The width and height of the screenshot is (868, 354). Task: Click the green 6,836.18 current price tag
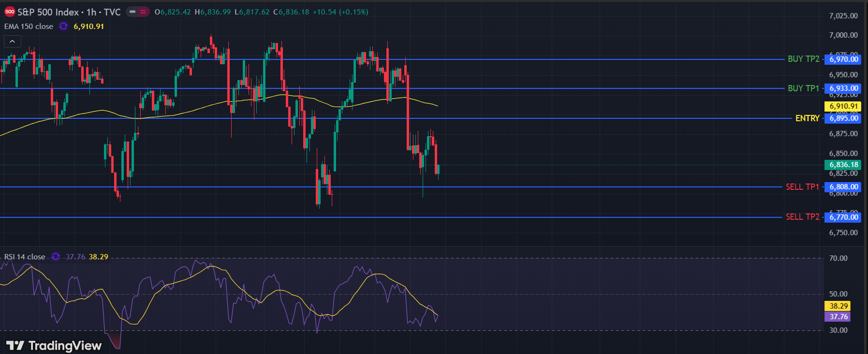click(844, 165)
